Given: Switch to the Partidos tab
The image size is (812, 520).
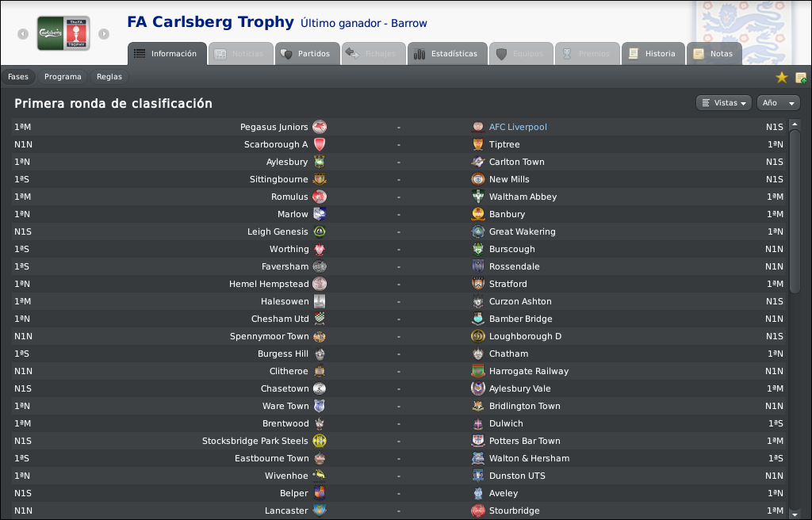Looking at the screenshot, I should tap(307, 54).
